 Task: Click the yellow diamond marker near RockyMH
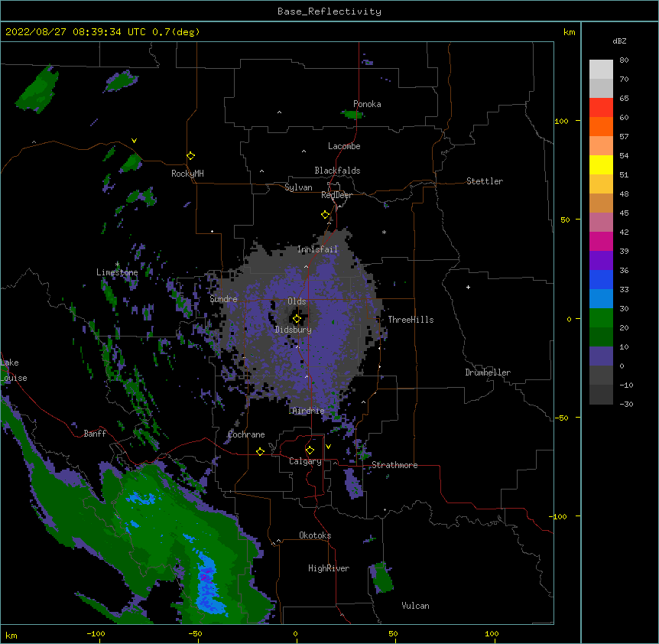[x=190, y=156]
